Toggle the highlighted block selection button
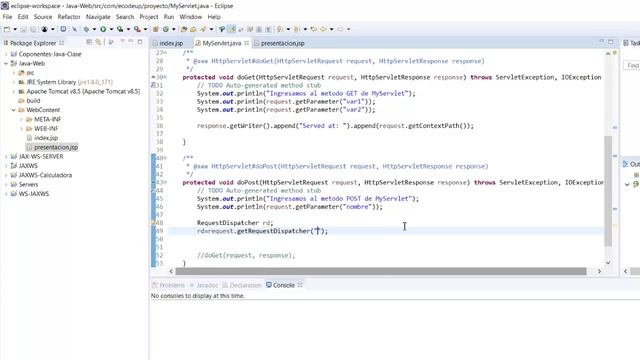 click(x=231, y=29)
